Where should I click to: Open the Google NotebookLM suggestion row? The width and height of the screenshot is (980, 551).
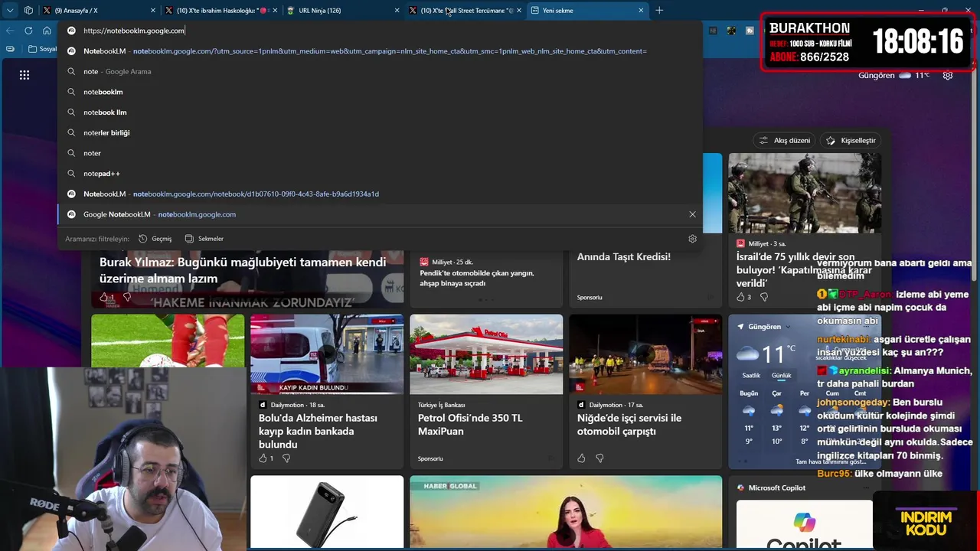379,214
